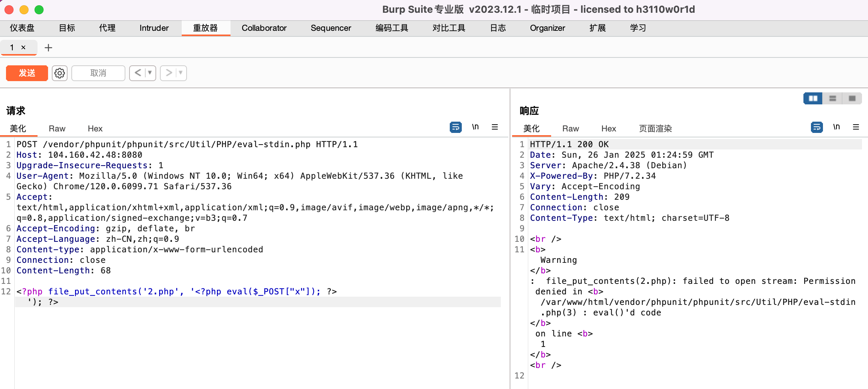
Task: Toggle \n character display in the request panel
Action: click(x=476, y=127)
